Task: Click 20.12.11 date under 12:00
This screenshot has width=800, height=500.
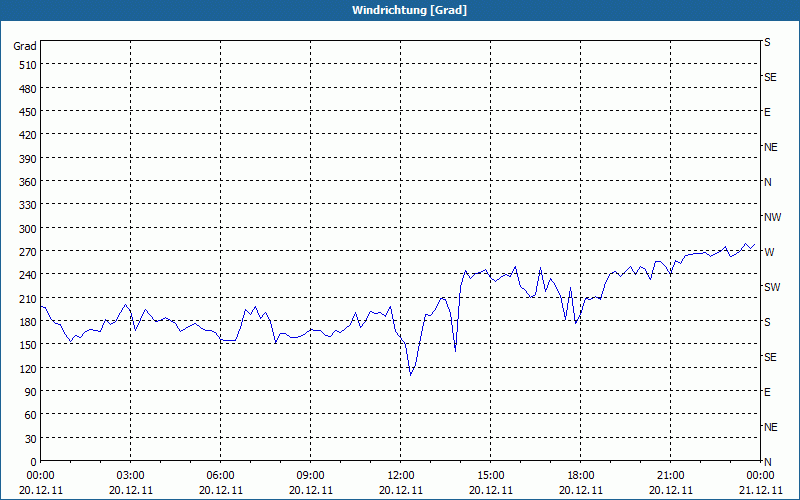Action: [401, 490]
